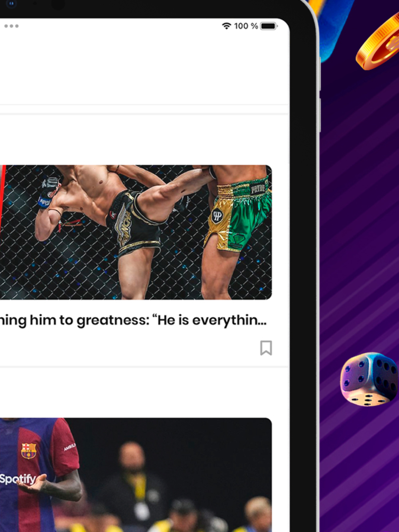Click the tablet's front camera dot
Image resolution: width=399 pixels, height=532 pixels.
11,4
